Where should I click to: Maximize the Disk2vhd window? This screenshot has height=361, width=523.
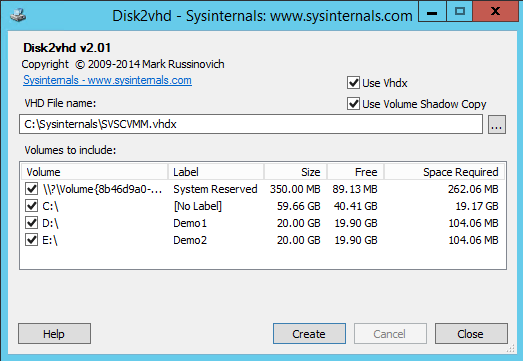460,11
